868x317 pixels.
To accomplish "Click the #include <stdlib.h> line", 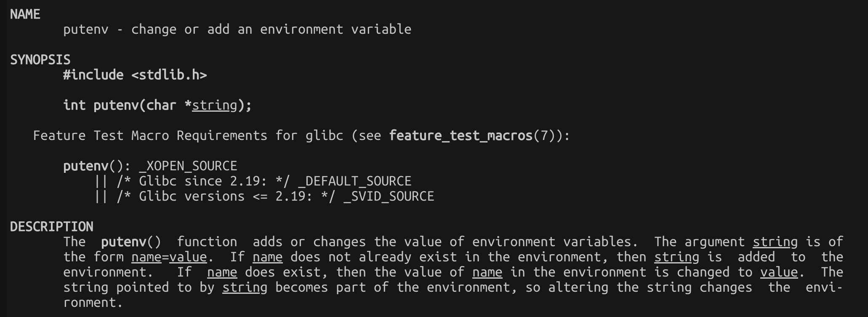I will click(135, 75).
